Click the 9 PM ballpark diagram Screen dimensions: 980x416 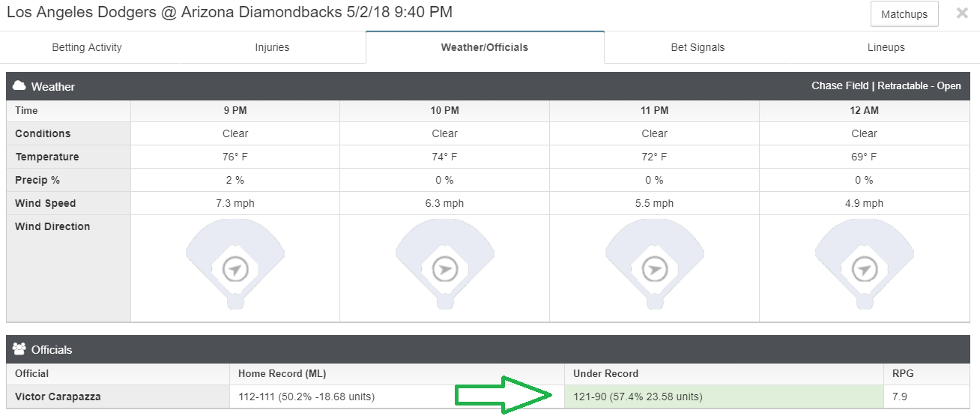(x=235, y=265)
